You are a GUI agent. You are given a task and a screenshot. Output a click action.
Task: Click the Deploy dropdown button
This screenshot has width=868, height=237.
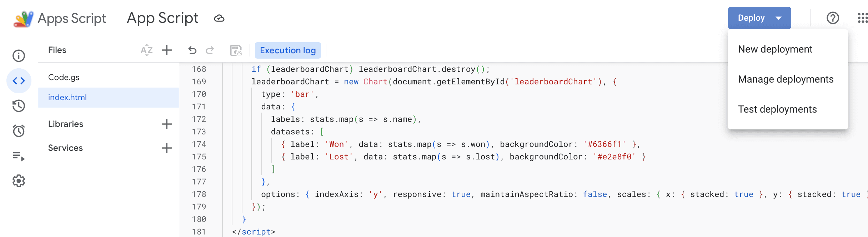click(759, 18)
